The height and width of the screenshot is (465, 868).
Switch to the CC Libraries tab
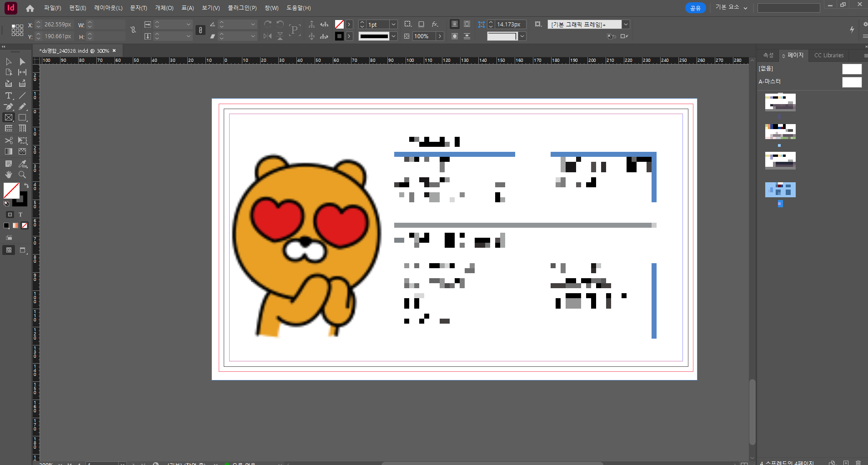point(828,55)
